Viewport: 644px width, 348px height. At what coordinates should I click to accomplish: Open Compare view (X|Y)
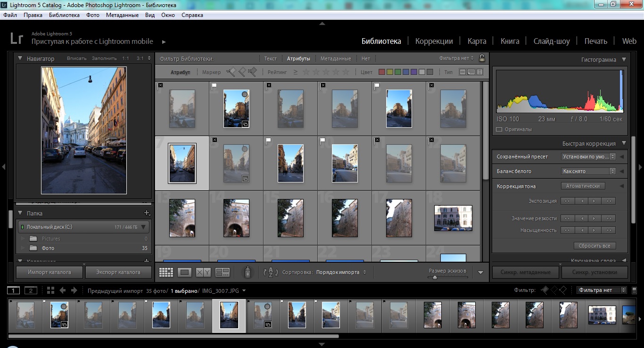203,272
